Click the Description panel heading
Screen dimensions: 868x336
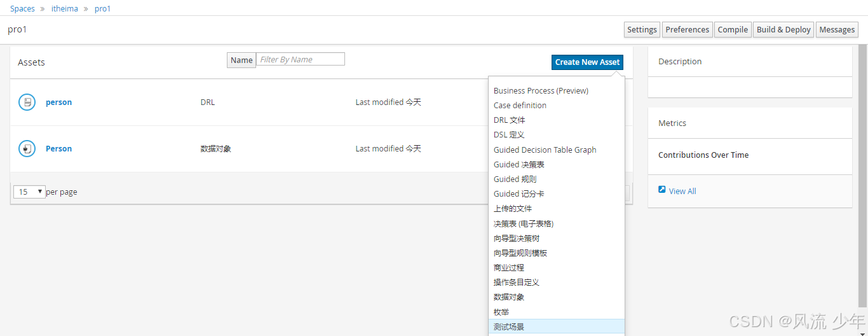click(x=680, y=61)
